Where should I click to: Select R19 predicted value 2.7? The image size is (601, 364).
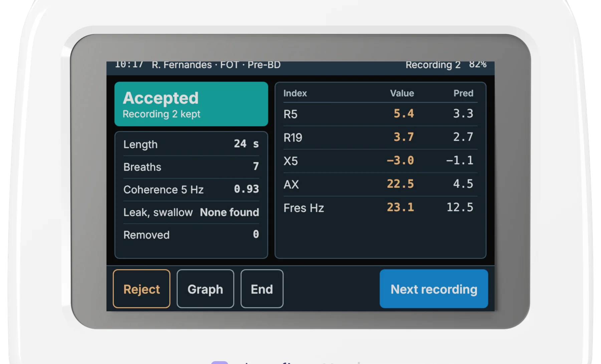click(x=463, y=137)
